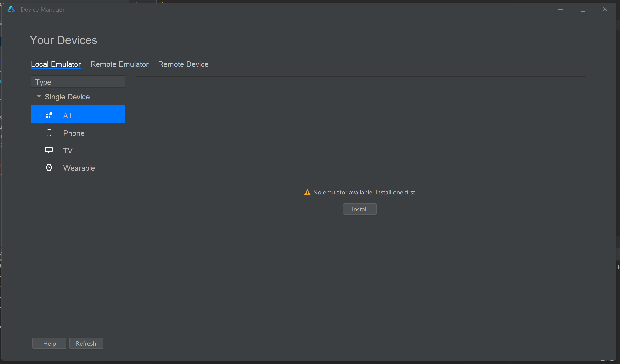Click the orange warning triangle icon
The image size is (620, 364).
[307, 192]
